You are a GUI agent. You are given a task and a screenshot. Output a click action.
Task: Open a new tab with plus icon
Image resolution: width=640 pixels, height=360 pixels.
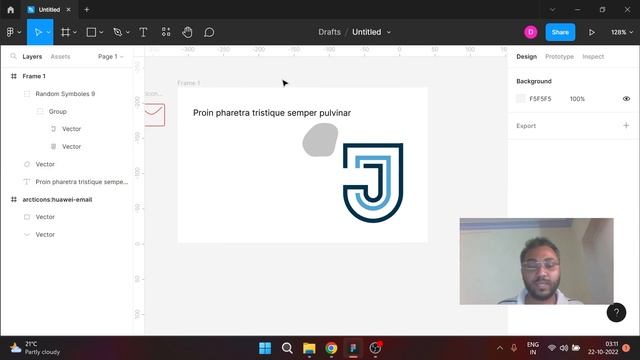[x=87, y=9]
